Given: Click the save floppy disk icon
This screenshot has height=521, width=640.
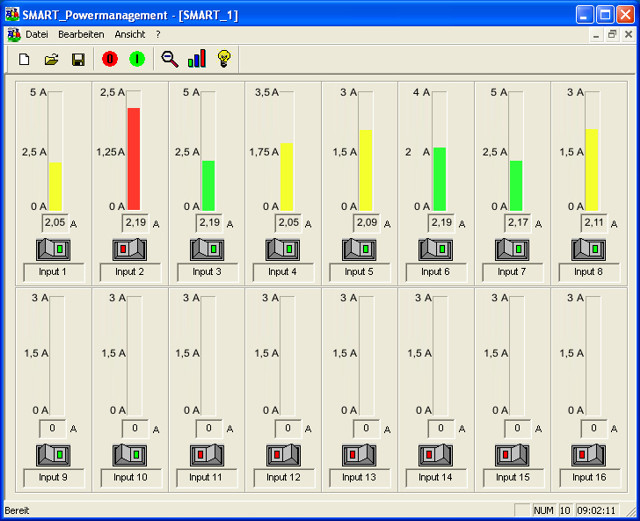Looking at the screenshot, I should 77,60.
